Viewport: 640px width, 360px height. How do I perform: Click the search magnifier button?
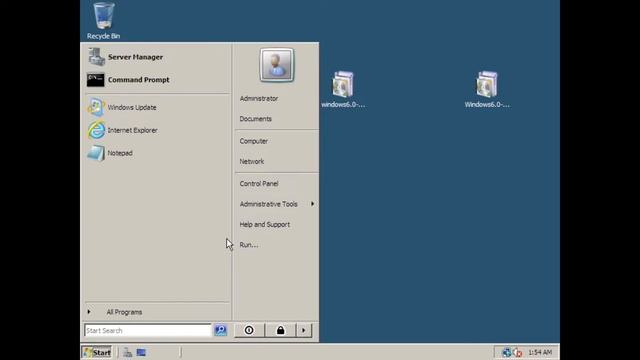tap(220, 330)
